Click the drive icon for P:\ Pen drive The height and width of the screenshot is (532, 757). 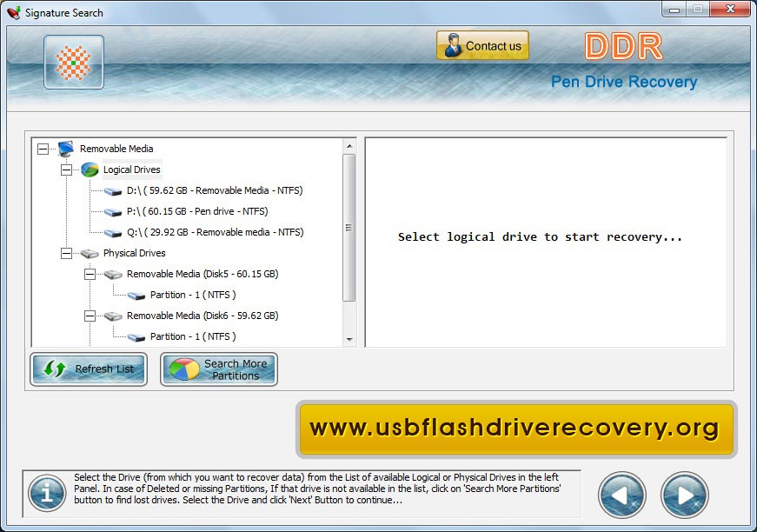tap(113, 212)
